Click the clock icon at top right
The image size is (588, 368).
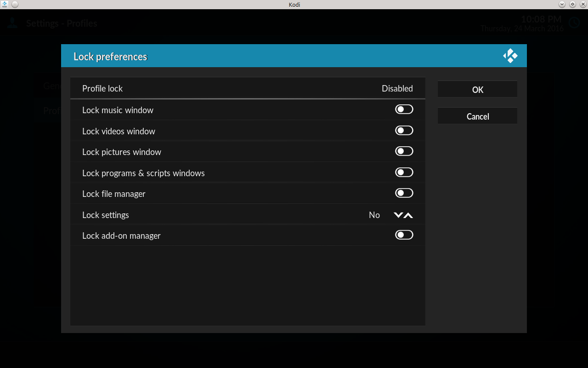[574, 23]
